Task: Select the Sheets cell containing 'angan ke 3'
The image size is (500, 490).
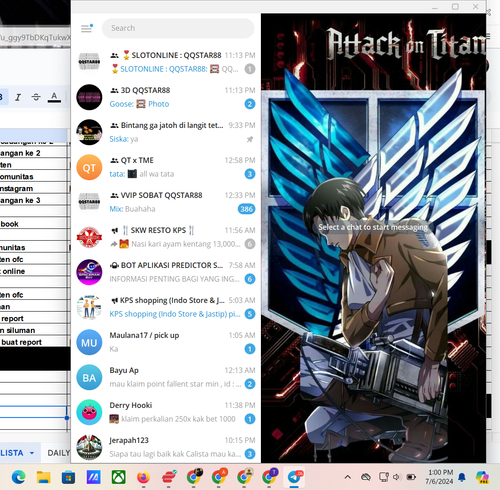Action: point(34,200)
